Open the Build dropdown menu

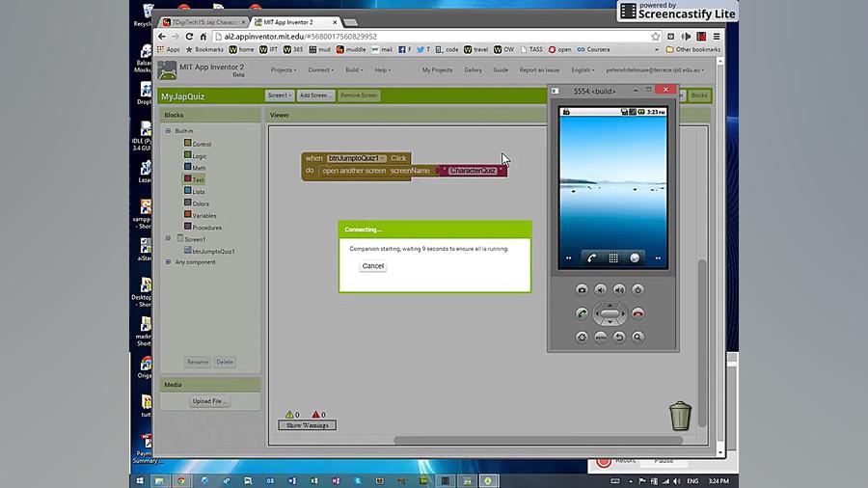354,70
